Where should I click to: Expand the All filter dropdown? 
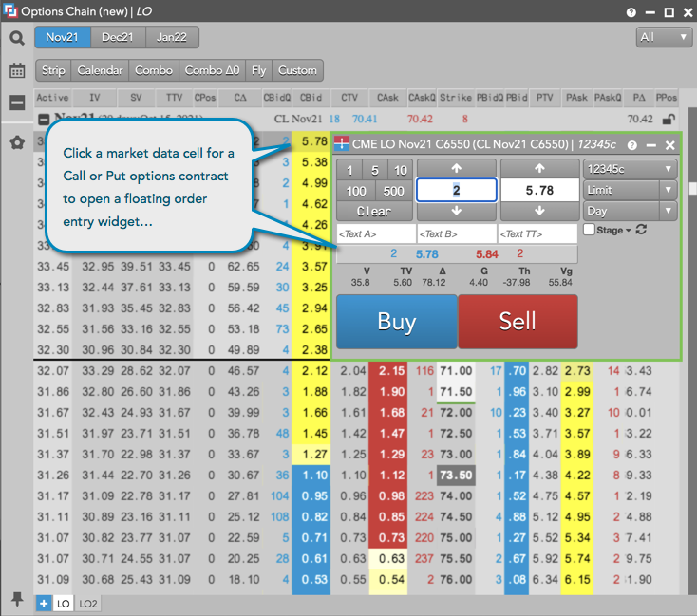coord(664,37)
